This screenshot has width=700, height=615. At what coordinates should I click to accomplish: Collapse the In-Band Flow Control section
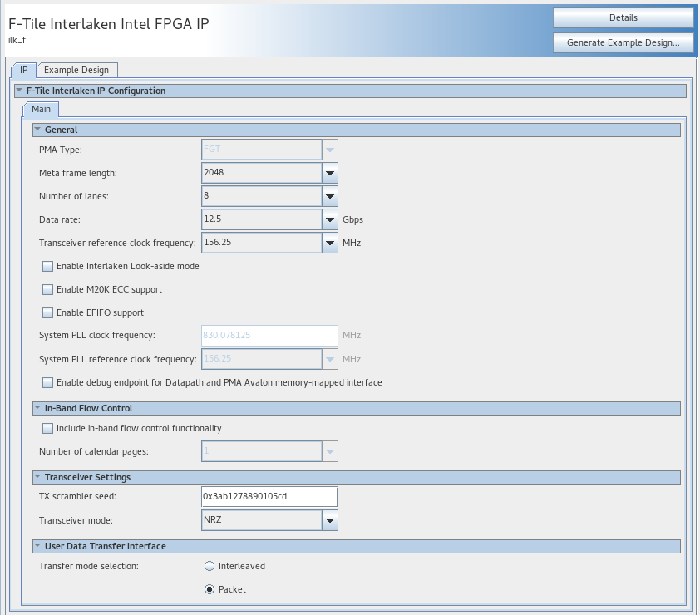tap(37, 408)
